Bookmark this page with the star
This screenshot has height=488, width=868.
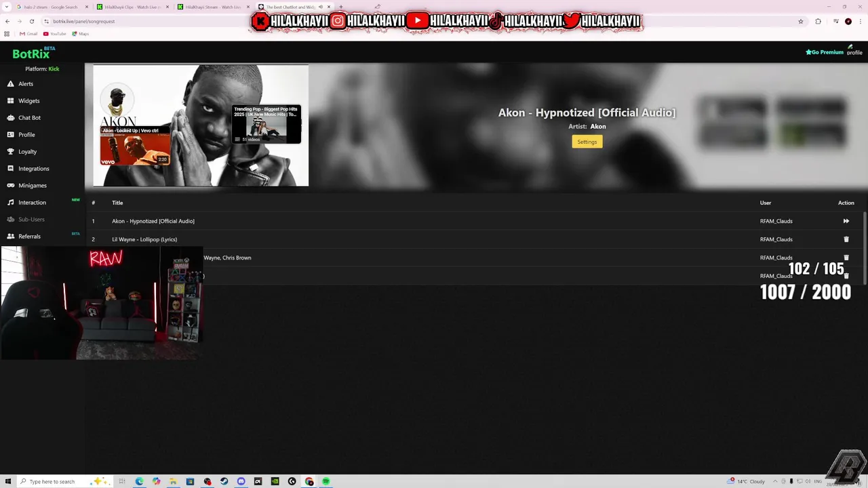click(x=800, y=21)
